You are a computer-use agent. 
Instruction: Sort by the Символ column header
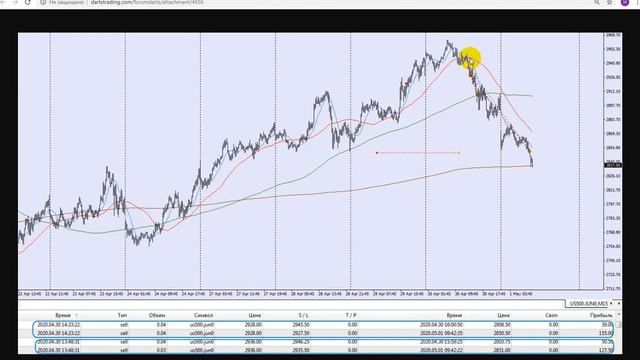point(204,315)
